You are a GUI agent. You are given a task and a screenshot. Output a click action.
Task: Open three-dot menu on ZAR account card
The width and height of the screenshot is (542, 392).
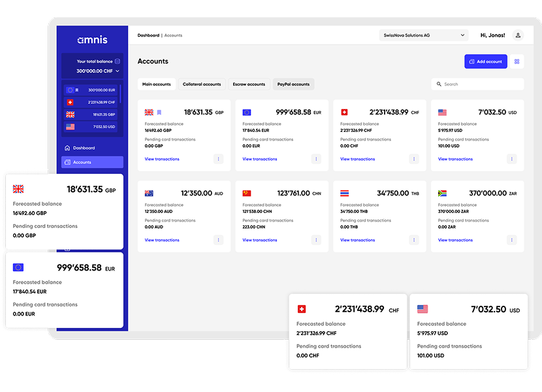point(511,240)
